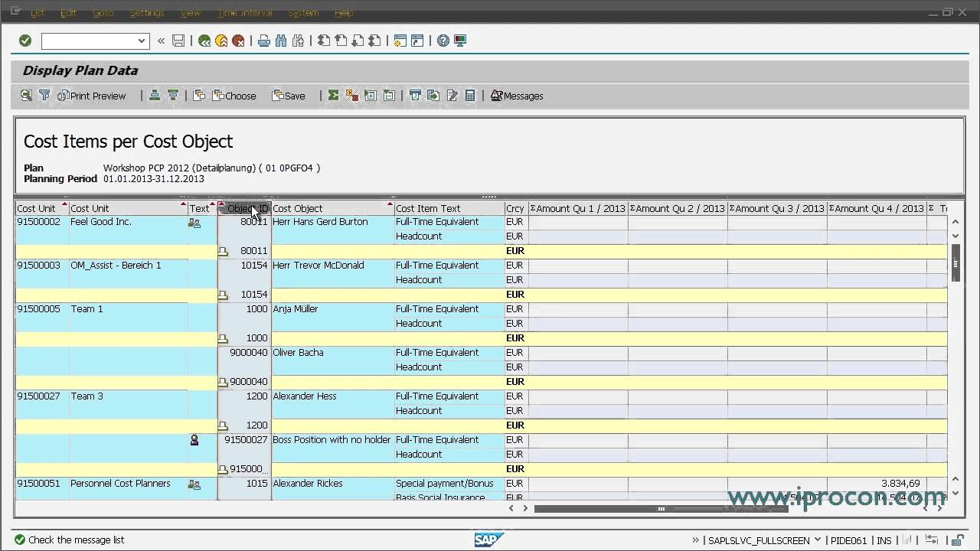This screenshot has height=551, width=980.
Task: Open the Help menu
Action: point(344,13)
